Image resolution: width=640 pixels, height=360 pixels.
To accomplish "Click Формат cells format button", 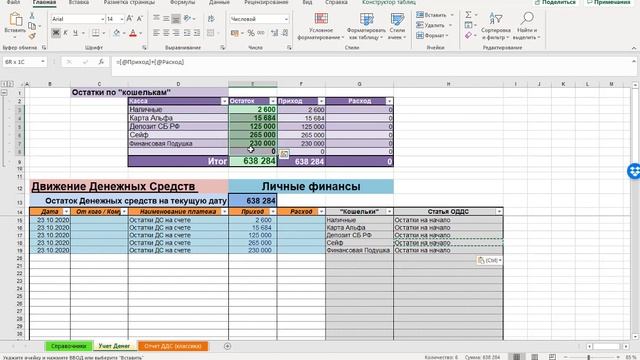I will tap(433, 36).
